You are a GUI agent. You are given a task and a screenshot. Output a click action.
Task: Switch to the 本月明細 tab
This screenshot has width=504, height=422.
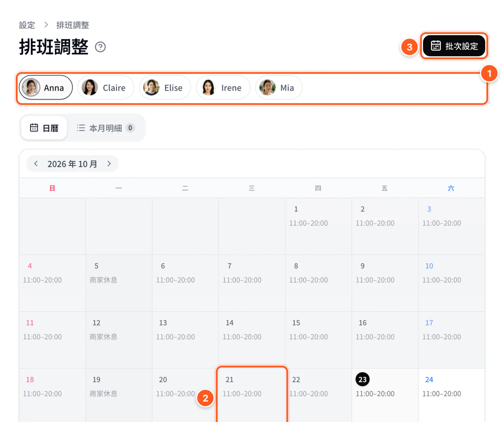pyautogui.click(x=106, y=128)
